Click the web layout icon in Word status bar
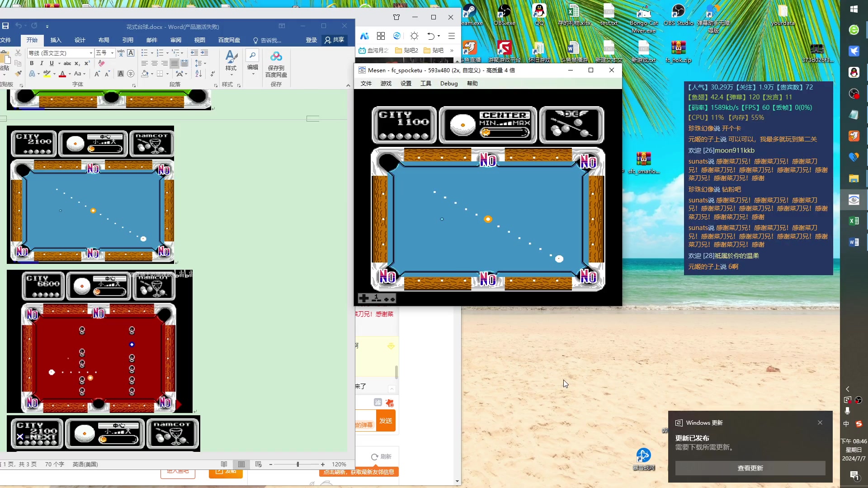Image resolution: width=868 pixels, height=488 pixels. pos(259,464)
